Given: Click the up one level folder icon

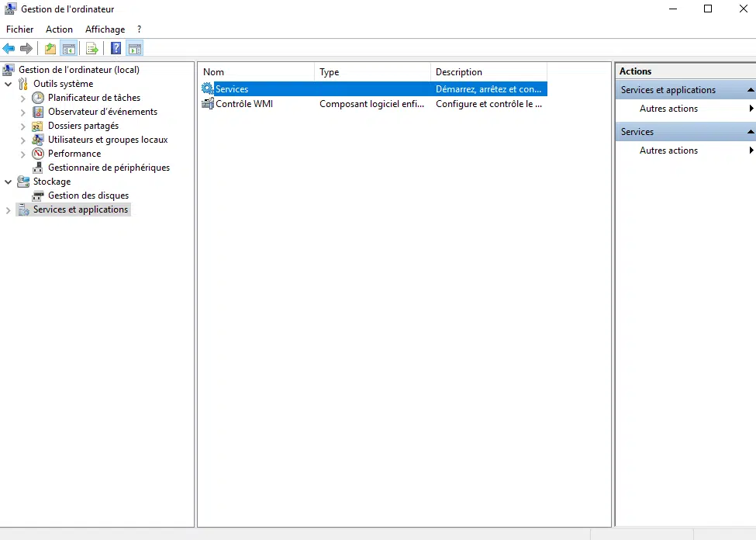Looking at the screenshot, I should coord(50,48).
